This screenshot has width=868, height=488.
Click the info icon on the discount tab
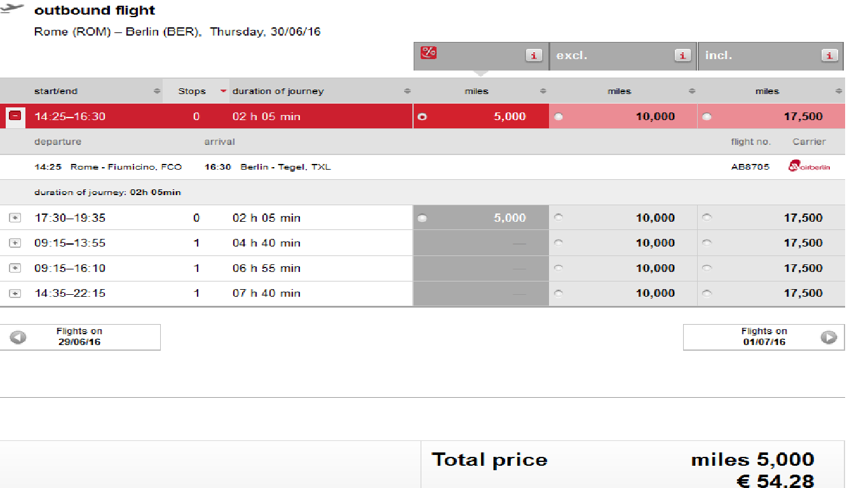(x=534, y=55)
